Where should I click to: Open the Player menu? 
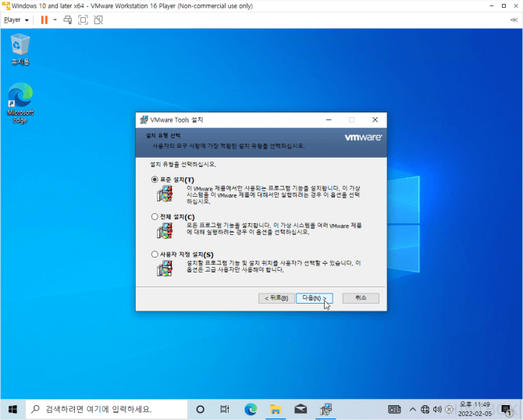point(16,20)
